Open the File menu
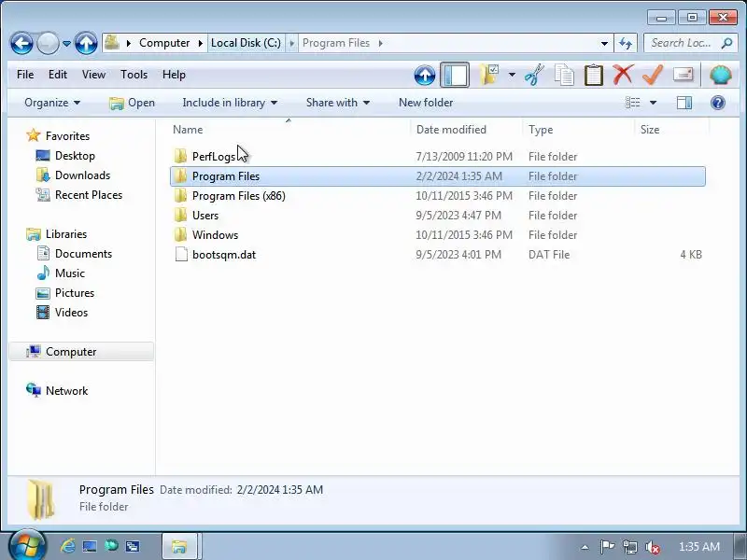747x560 pixels. [25, 75]
